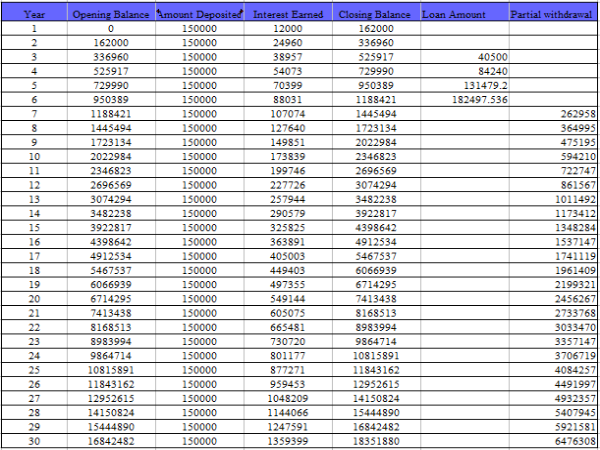The height and width of the screenshot is (450, 600).
Task: Select the final closing balance 18351880
Action: point(375,440)
